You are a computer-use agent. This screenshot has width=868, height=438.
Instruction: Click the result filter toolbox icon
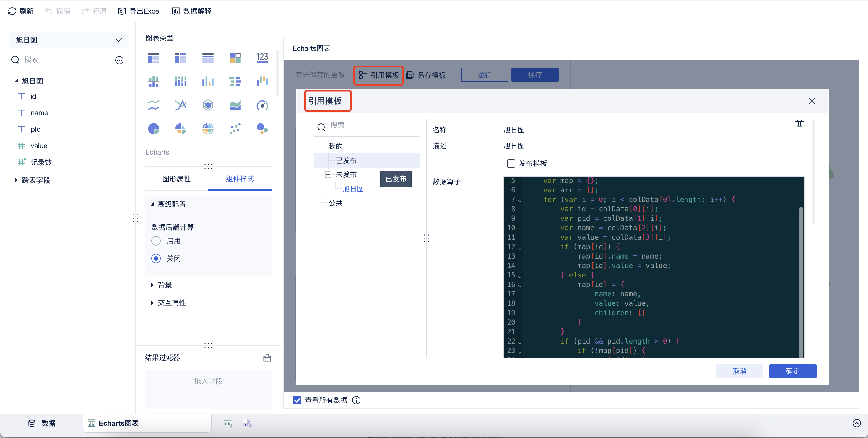267,357
